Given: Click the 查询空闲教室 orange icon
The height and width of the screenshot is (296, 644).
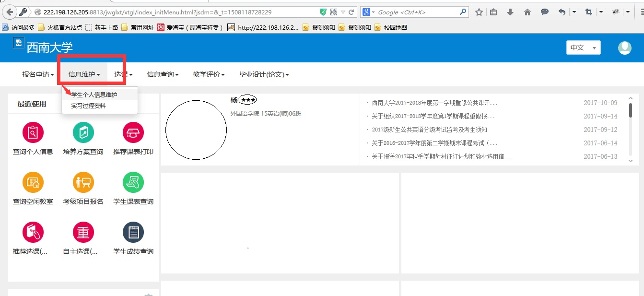Looking at the screenshot, I should pos(33,182).
